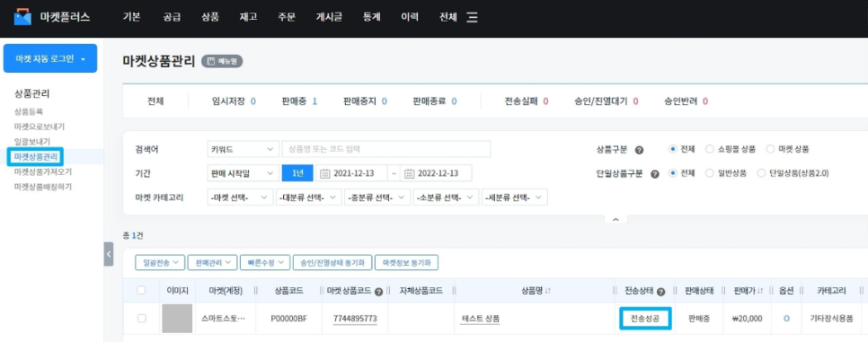The height and width of the screenshot is (342, 868).
Task: Click help icon next to 단일상품구분
Action: [655, 174]
